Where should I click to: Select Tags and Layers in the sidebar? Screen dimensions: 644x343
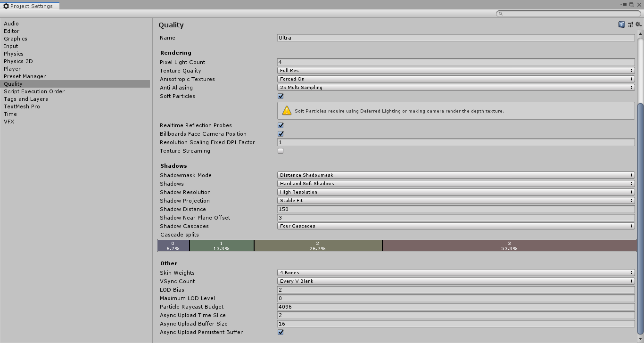[x=25, y=98]
